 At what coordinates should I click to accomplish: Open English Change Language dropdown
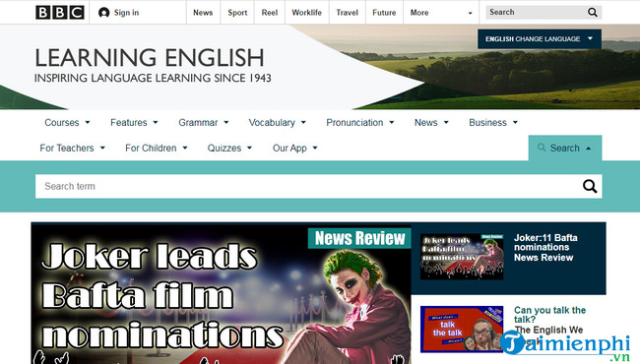pos(540,39)
